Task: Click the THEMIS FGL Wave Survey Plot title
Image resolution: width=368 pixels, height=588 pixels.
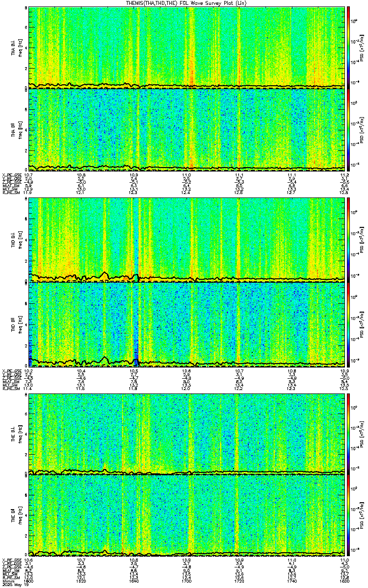Action: pyautogui.click(x=186, y=3)
